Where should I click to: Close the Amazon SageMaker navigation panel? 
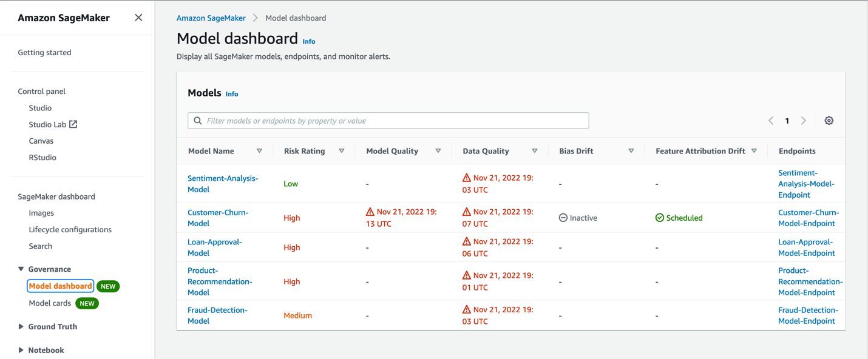click(138, 18)
